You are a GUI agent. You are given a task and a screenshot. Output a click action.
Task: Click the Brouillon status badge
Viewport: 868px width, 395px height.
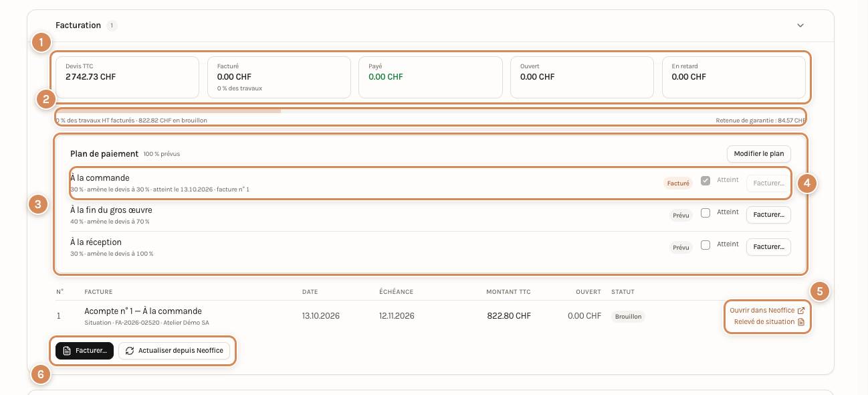pos(628,317)
